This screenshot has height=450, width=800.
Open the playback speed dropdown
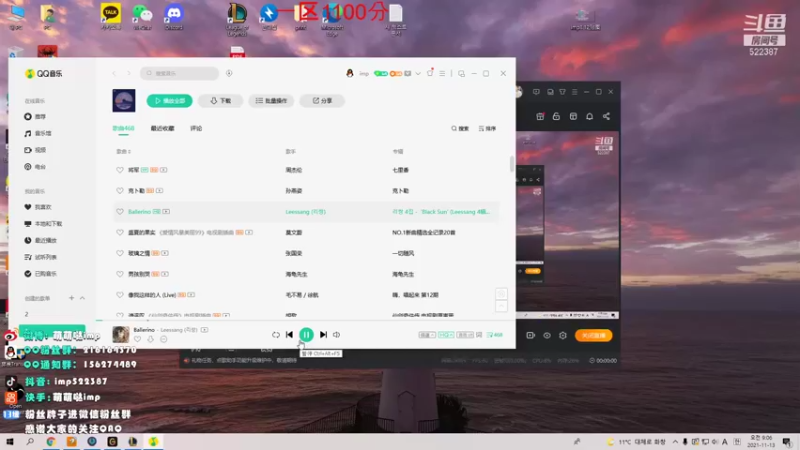pos(427,335)
